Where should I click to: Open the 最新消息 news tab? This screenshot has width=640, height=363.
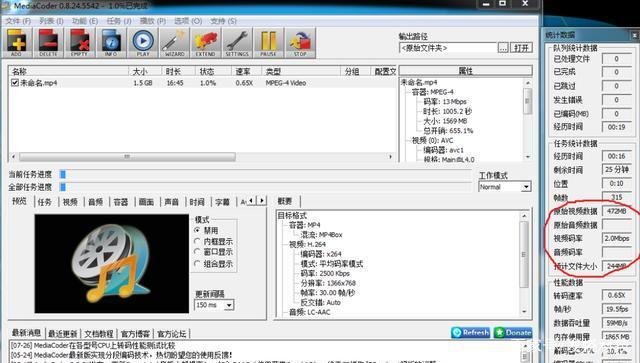27,333
